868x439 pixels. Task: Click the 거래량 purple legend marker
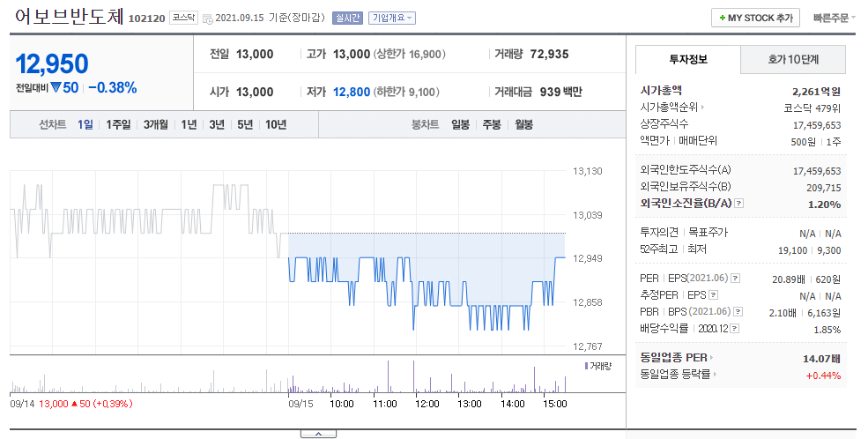pos(586,366)
